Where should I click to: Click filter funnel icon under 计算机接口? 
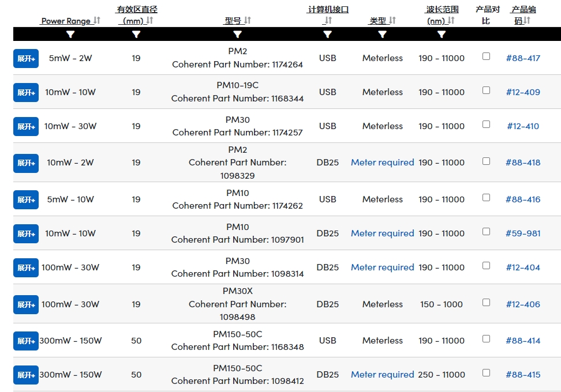pyautogui.click(x=327, y=35)
